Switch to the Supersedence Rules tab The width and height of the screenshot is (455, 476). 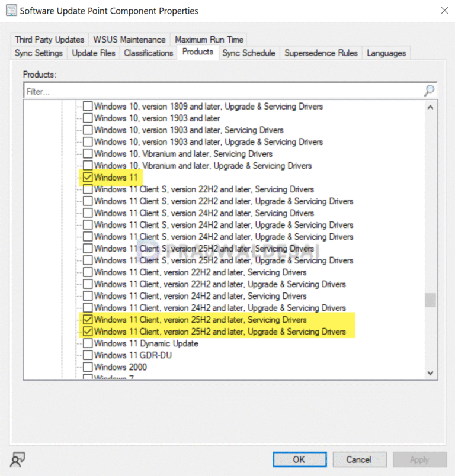coord(321,53)
